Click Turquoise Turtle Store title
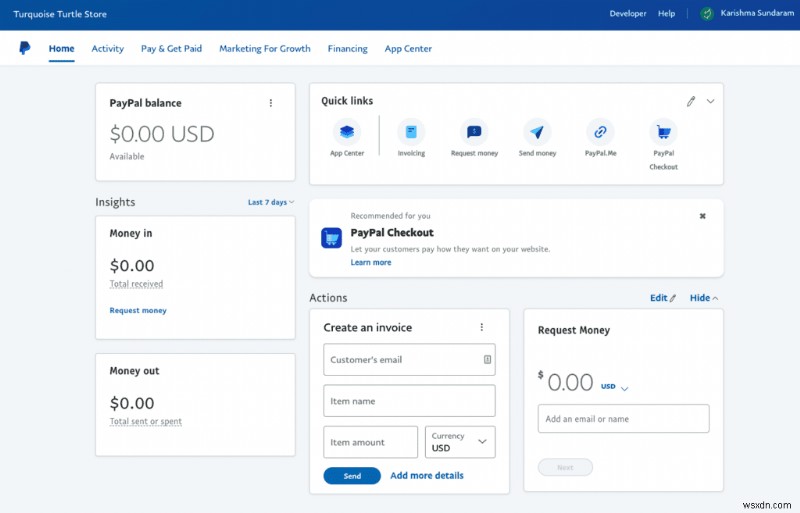Image resolution: width=800 pixels, height=513 pixels. [60, 14]
